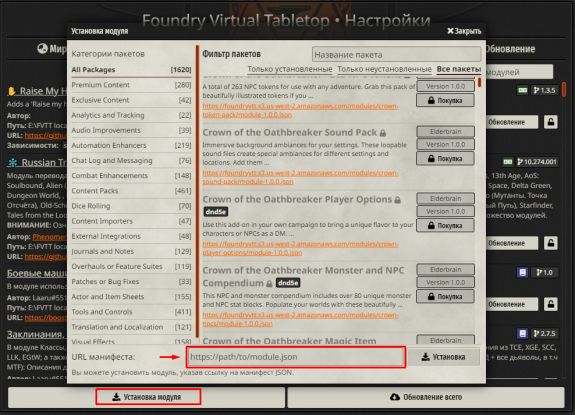Viewport: 575px width, 415px height.
Task: Select Premium Content category
Action: [x=131, y=85]
